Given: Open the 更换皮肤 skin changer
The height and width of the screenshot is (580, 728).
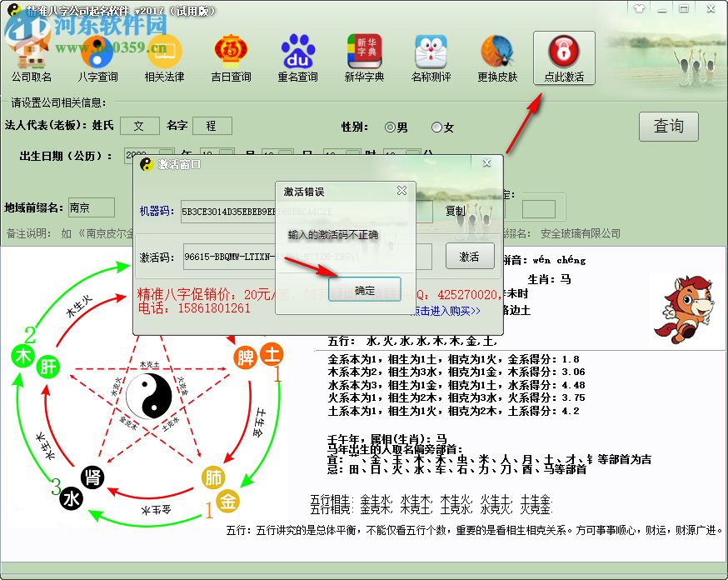Looking at the screenshot, I should point(496,54).
